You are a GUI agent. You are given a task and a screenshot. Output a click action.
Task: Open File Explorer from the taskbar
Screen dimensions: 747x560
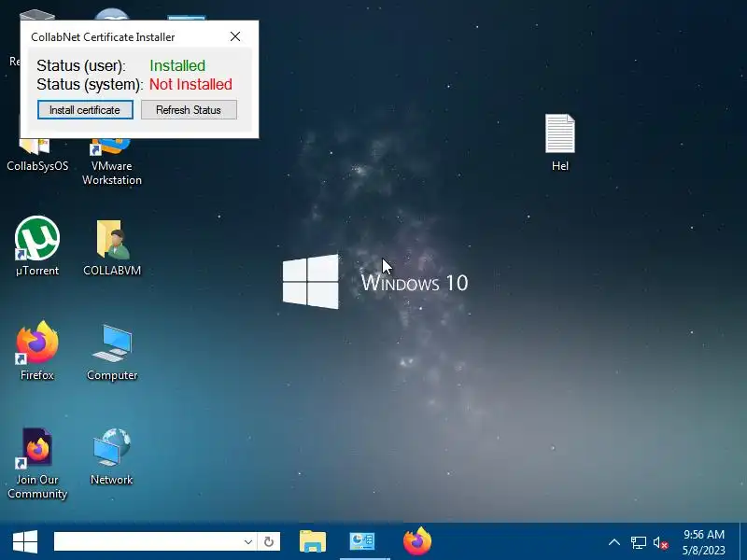click(313, 542)
